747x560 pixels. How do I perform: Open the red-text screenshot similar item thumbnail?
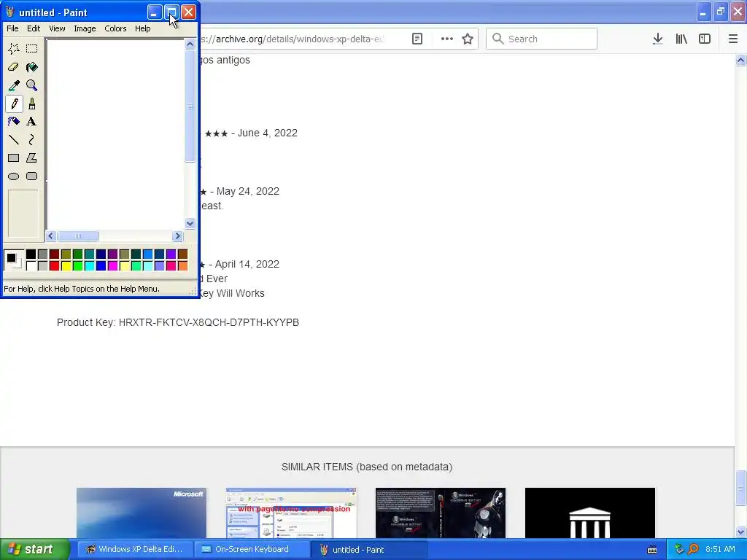click(x=291, y=513)
